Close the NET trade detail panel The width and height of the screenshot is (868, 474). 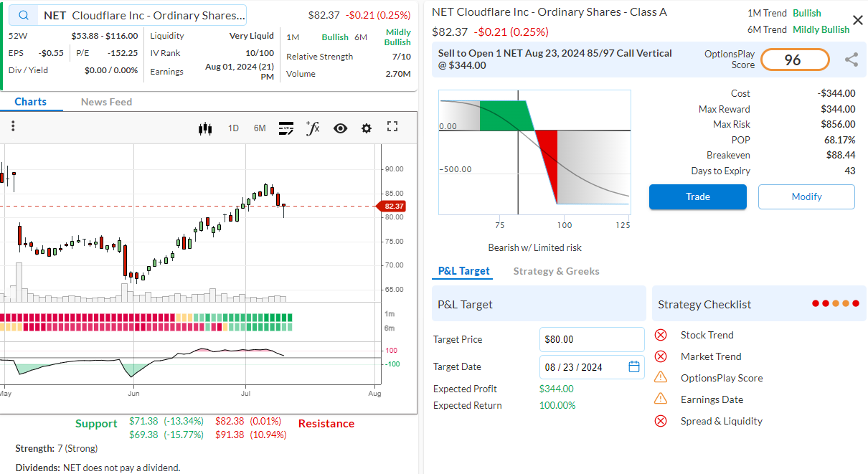857,20
